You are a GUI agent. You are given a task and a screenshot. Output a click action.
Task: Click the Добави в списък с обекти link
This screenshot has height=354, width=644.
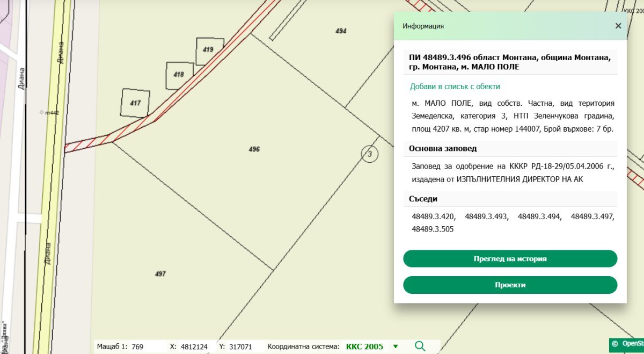(x=455, y=86)
